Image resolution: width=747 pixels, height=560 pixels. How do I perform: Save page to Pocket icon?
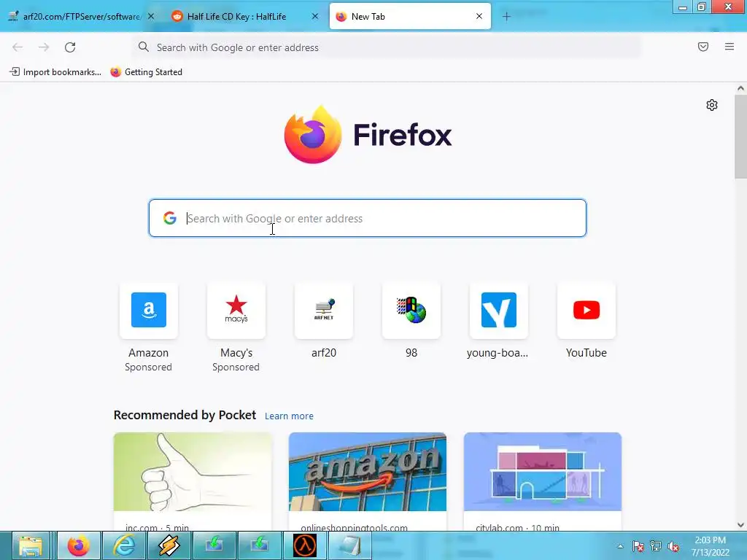click(703, 47)
